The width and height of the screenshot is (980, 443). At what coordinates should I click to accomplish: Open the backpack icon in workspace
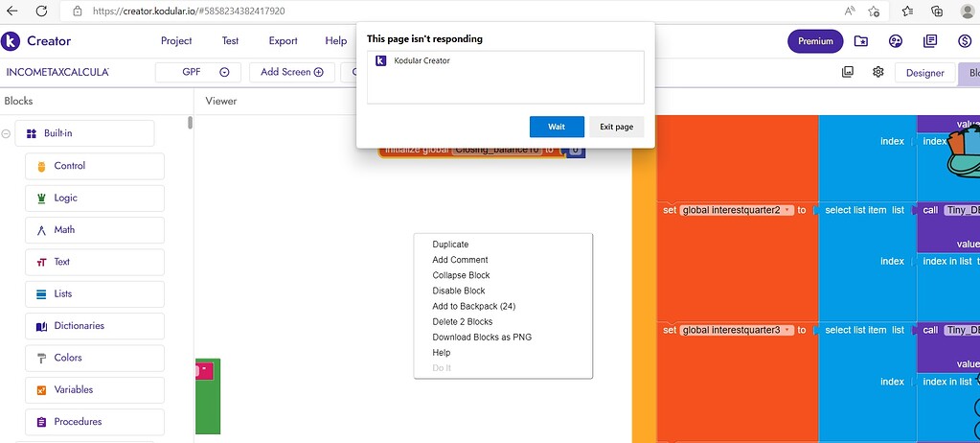point(963,151)
